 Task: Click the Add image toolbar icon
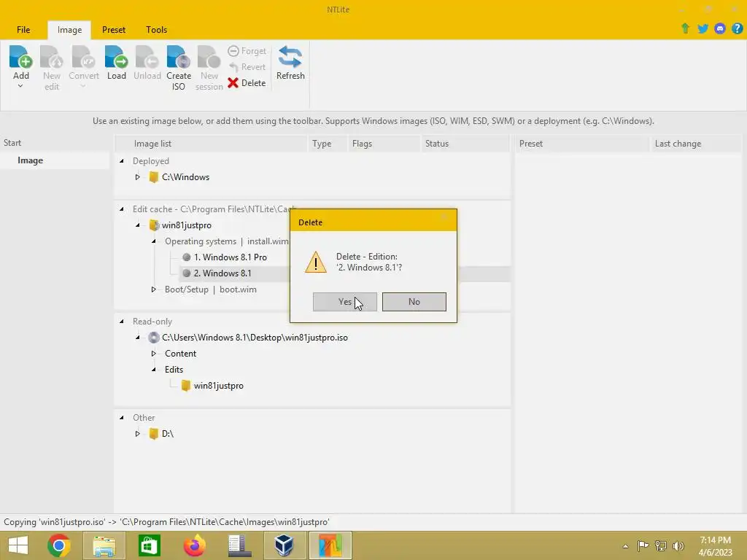point(21,57)
